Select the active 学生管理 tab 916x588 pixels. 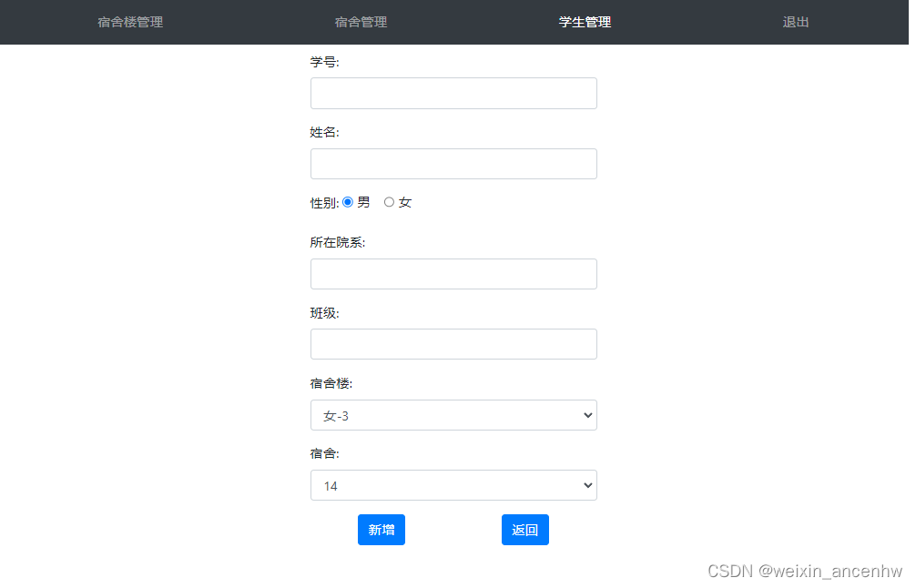tap(584, 22)
